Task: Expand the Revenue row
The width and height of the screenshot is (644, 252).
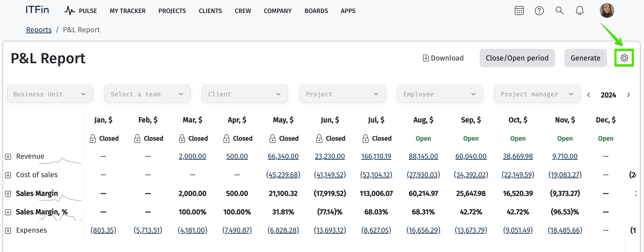Action: click(8, 157)
